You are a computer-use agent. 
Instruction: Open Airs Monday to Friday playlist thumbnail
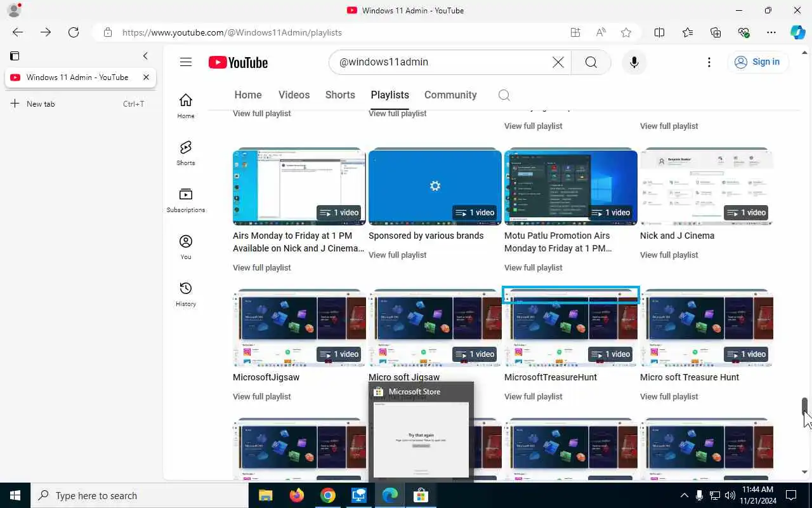[x=299, y=187]
